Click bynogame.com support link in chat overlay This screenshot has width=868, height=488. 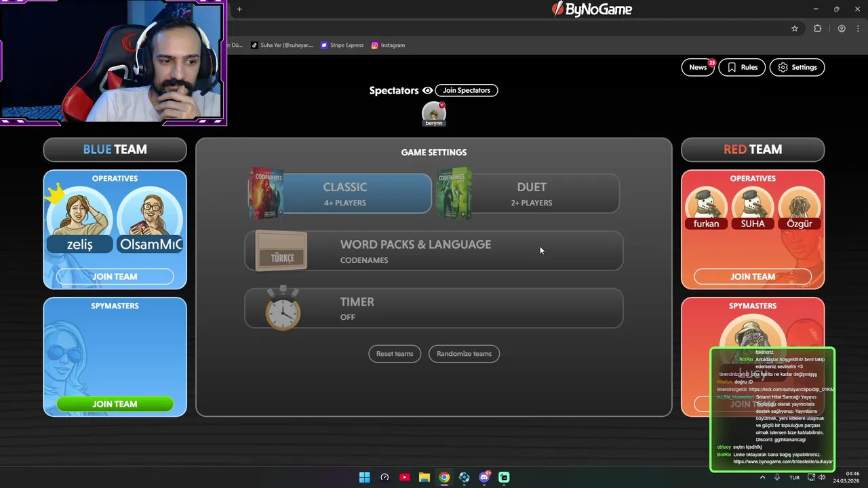click(783, 462)
